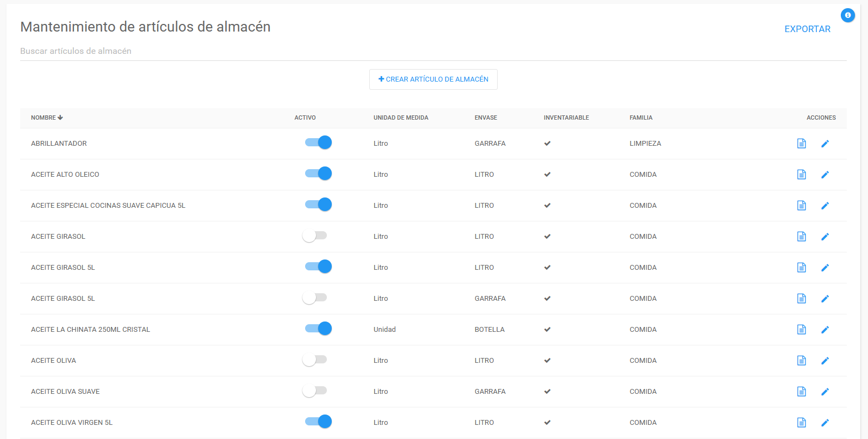Enable the ACEITE GIRASOL active switch

pyautogui.click(x=315, y=236)
